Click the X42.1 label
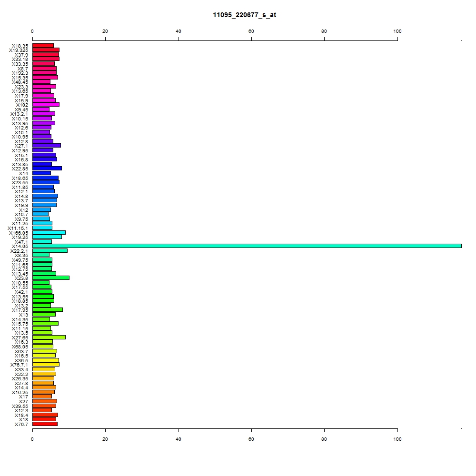The width and height of the screenshot is (476, 476). coord(21,292)
